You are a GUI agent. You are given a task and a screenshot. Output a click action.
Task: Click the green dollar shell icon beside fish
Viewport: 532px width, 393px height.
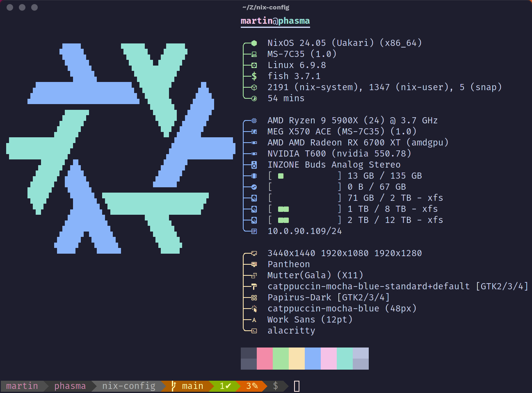(254, 76)
